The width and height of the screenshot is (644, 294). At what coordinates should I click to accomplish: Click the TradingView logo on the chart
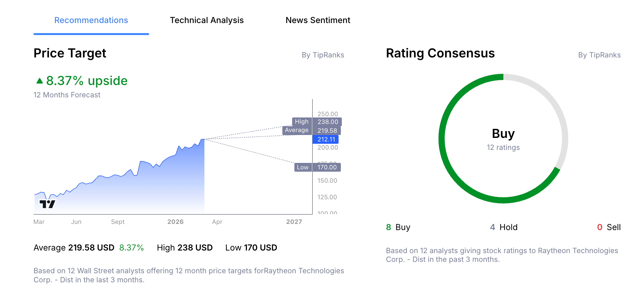(x=48, y=204)
